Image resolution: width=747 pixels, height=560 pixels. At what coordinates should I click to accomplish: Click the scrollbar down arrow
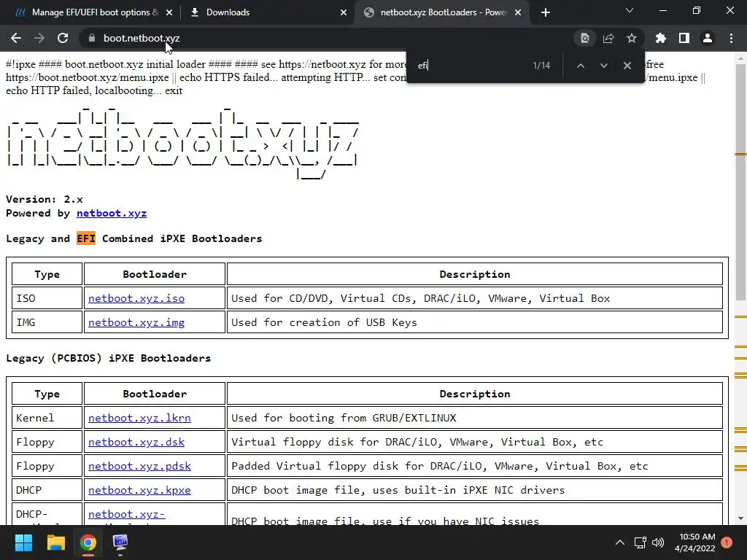click(740, 518)
